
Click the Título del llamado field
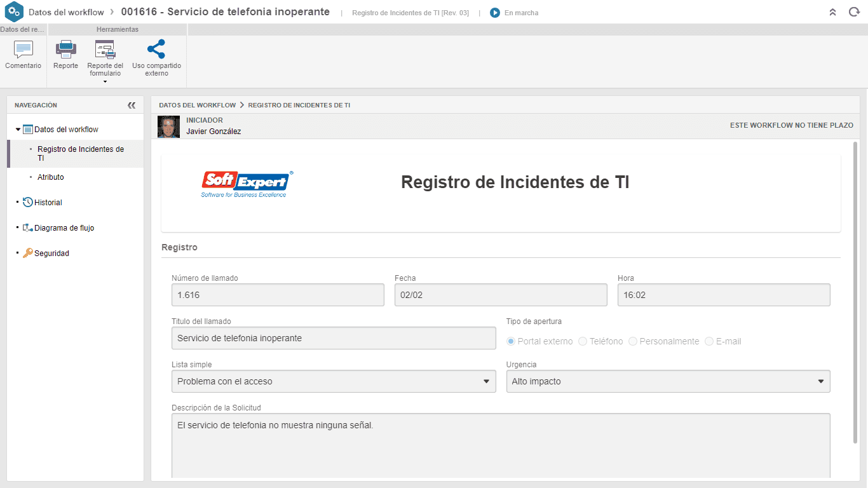point(334,338)
